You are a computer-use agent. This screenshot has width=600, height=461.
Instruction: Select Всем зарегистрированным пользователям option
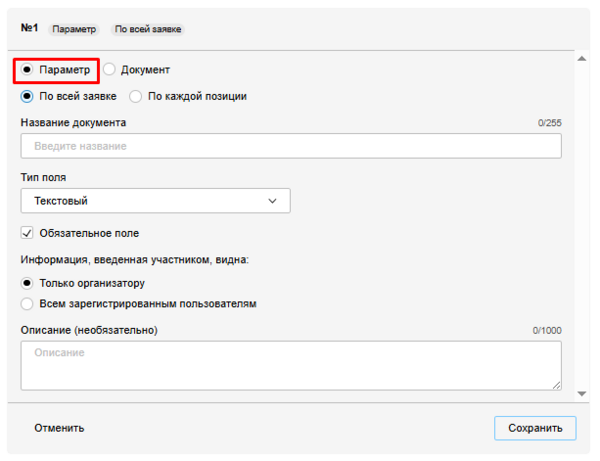click(28, 303)
